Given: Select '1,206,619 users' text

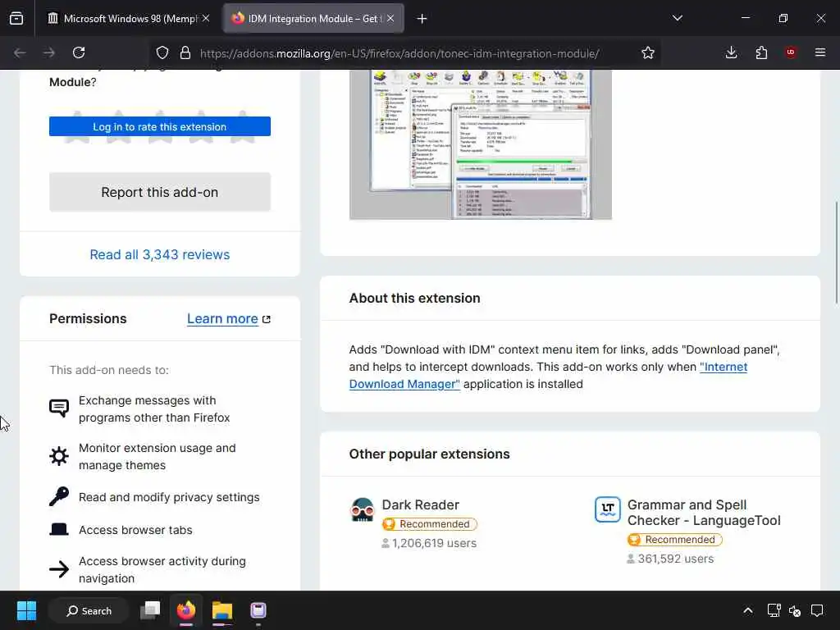Looking at the screenshot, I should click(x=434, y=543).
